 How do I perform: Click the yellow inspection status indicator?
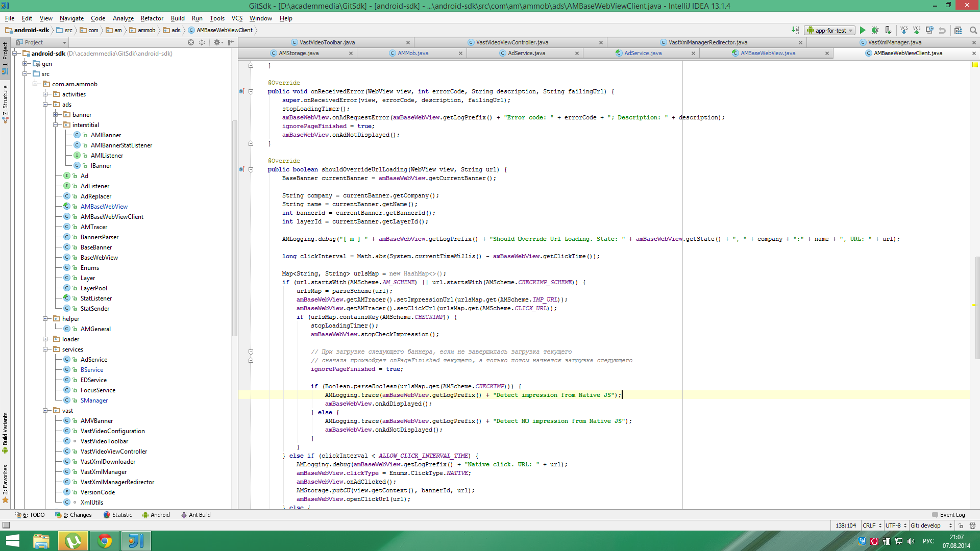[x=975, y=65]
